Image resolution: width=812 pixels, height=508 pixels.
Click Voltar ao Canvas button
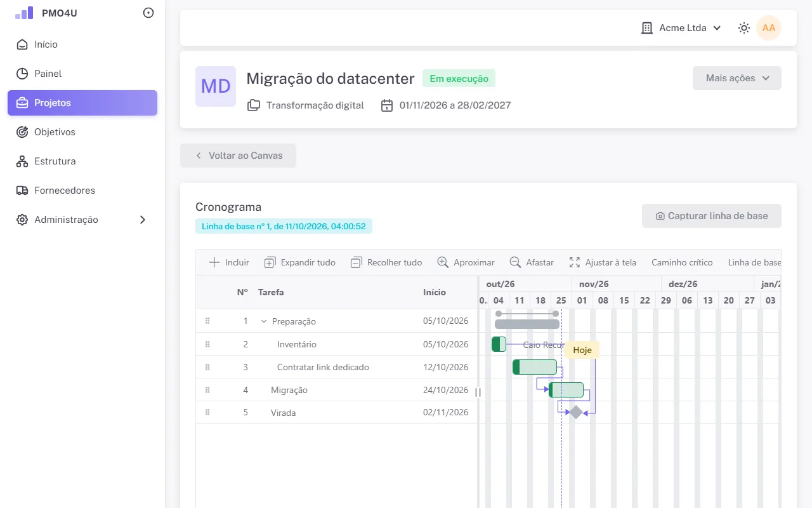tap(238, 156)
